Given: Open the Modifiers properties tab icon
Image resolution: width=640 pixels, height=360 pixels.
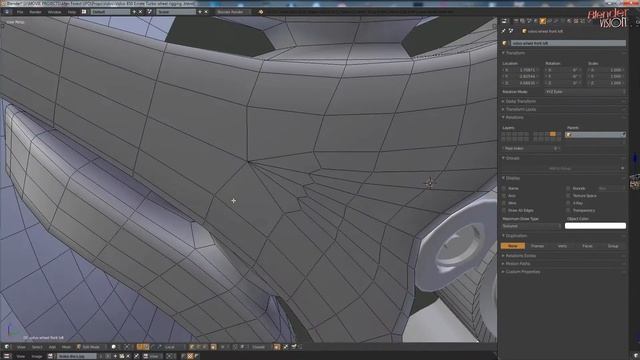Looking at the screenshot, I should click(556, 21).
